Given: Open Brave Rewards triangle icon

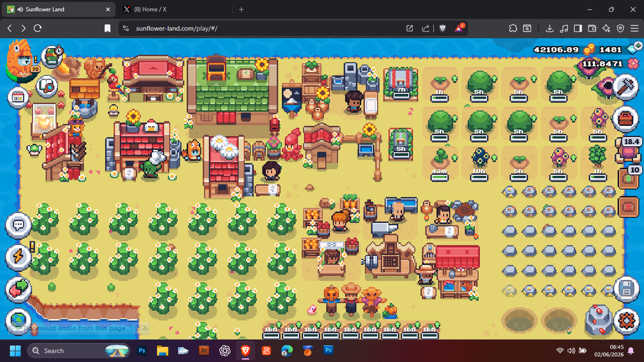Looking at the screenshot, I should tap(460, 27).
